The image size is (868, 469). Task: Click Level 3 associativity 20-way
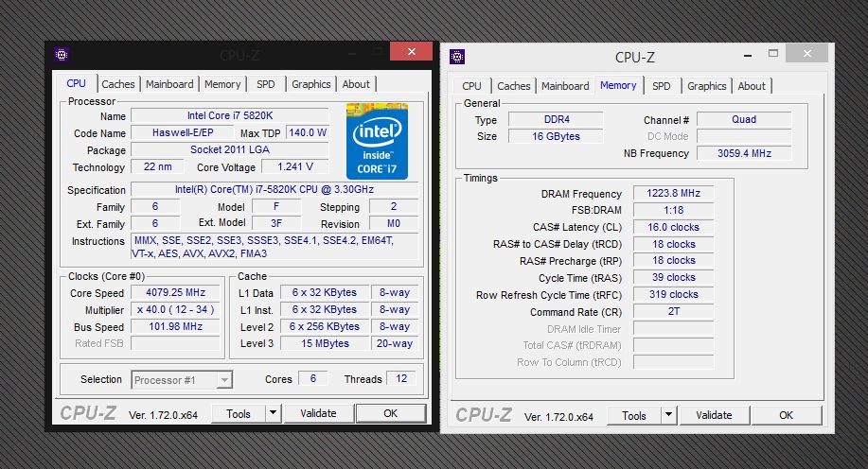tap(394, 343)
